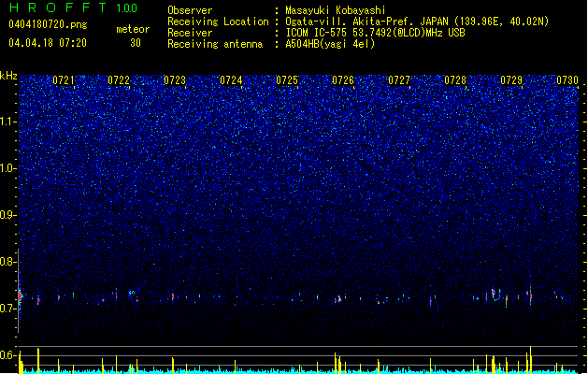Select the Receiver label
This screenshot has height=374, width=588.
pyautogui.click(x=190, y=33)
